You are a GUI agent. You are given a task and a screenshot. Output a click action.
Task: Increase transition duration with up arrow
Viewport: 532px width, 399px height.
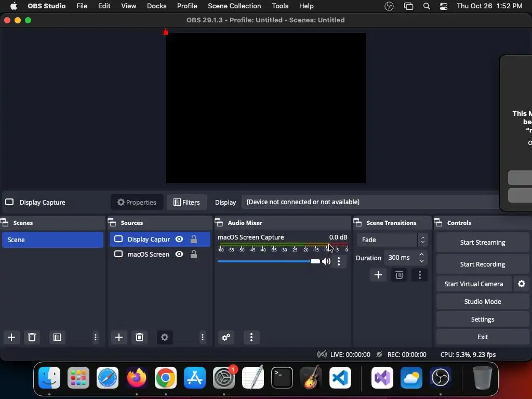[x=421, y=255]
